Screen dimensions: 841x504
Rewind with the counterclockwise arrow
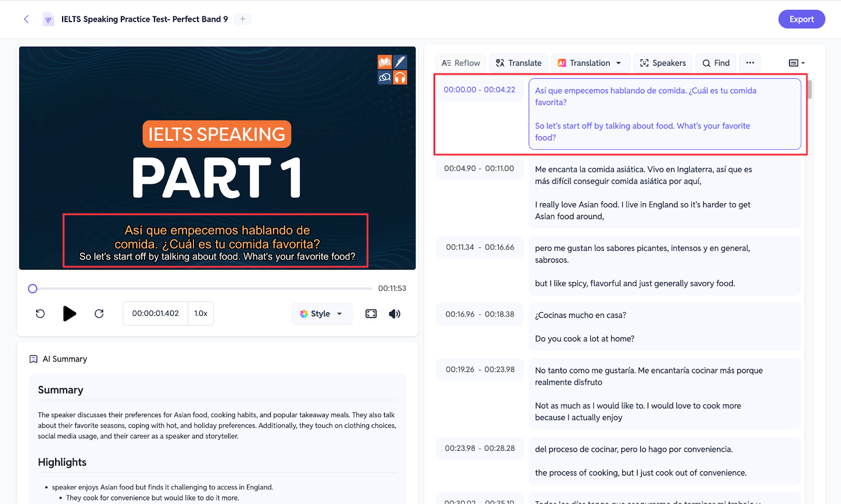(40, 314)
